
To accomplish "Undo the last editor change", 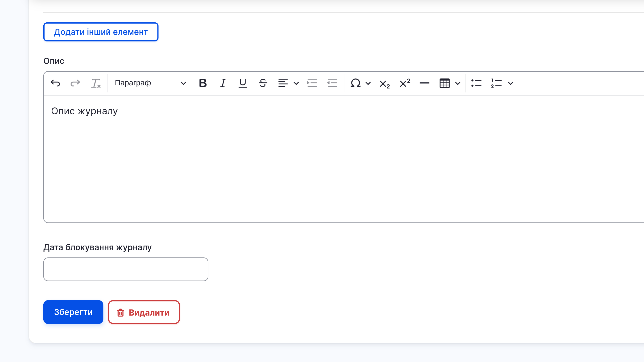I will point(55,83).
